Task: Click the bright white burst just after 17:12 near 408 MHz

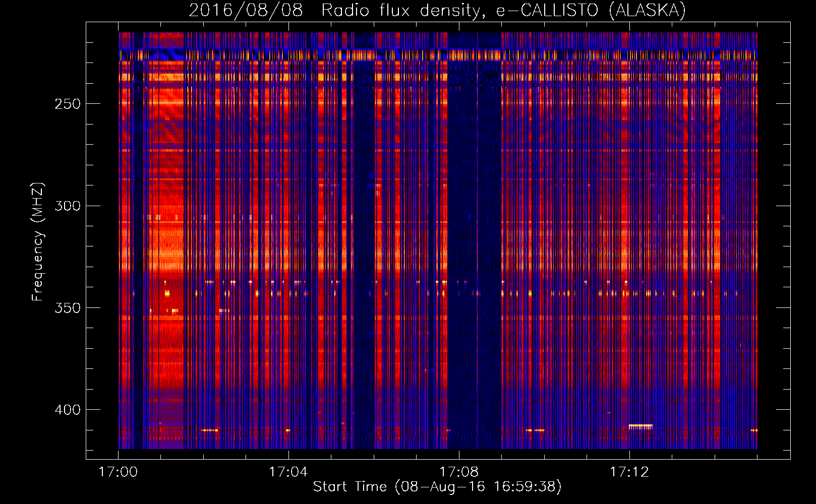Action: (640, 426)
